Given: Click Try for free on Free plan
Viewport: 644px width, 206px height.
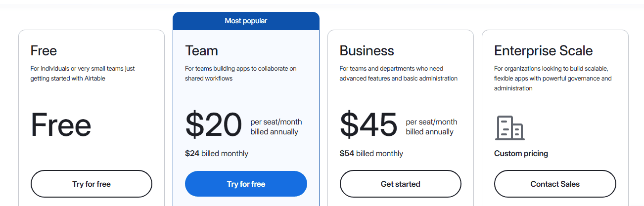Looking at the screenshot, I should click(x=92, y=184).
